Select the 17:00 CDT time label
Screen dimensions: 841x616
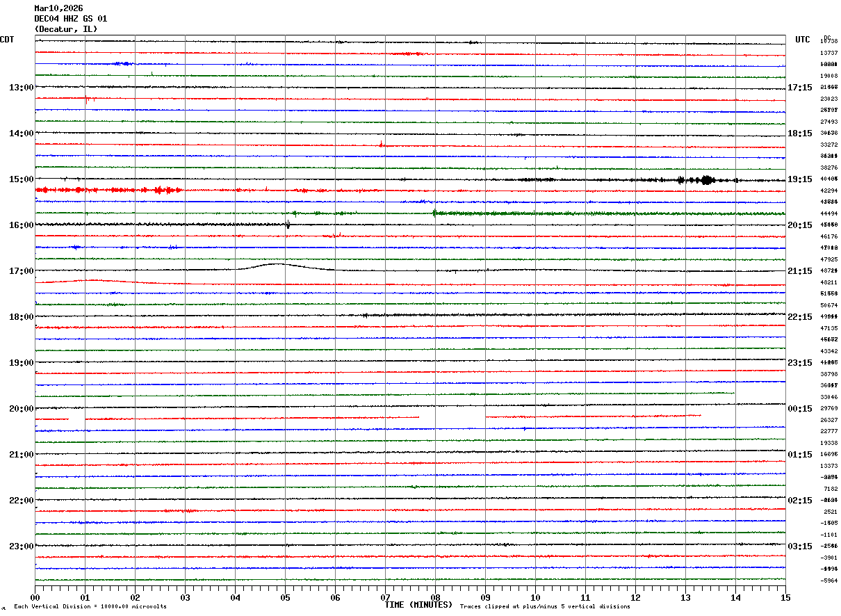pyautogui.click(x=21, y=271)
